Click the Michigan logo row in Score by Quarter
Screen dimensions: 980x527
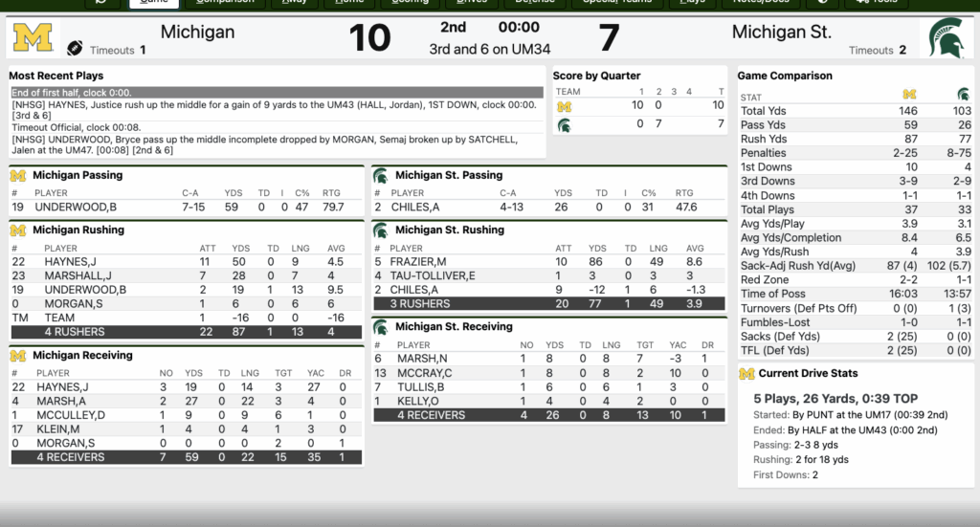(x=564, y=107)
